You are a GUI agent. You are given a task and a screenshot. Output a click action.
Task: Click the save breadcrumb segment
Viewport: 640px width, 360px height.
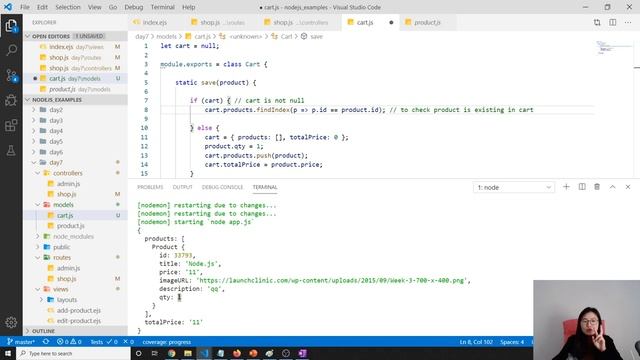316,36
